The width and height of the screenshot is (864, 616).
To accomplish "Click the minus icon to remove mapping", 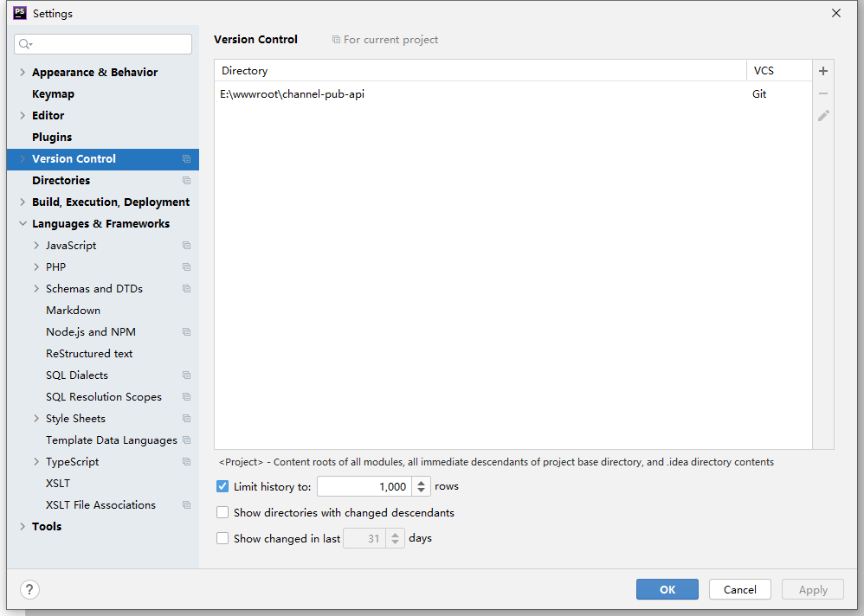I will pos(823,93).
